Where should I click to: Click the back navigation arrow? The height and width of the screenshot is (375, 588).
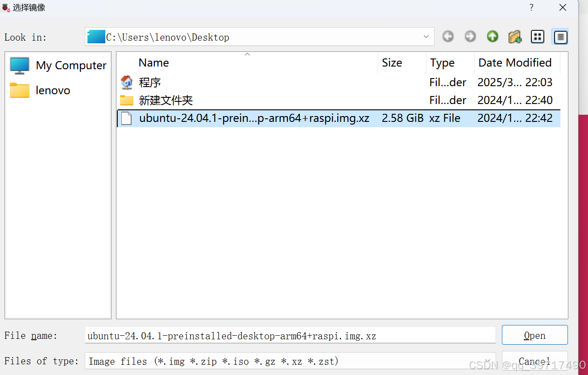448,37
